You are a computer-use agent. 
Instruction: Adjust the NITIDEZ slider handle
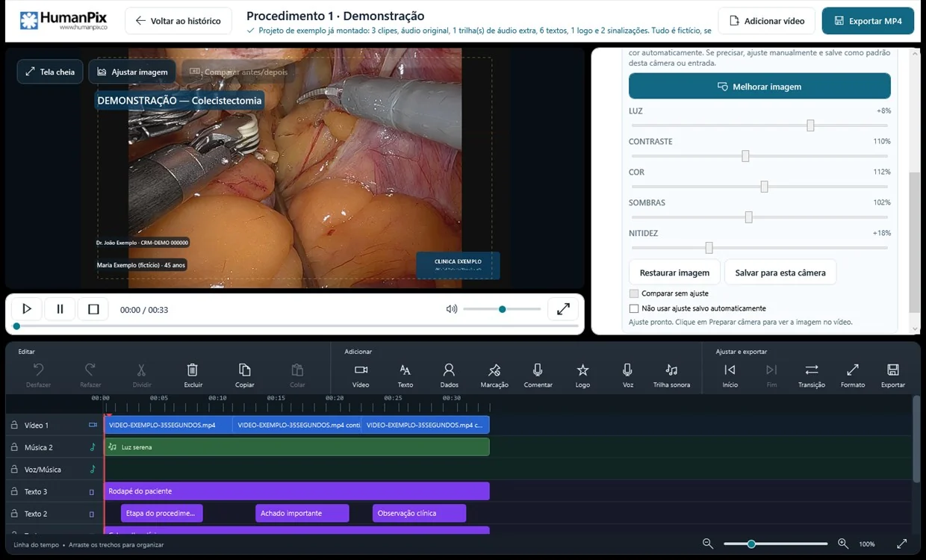point(709,248)
